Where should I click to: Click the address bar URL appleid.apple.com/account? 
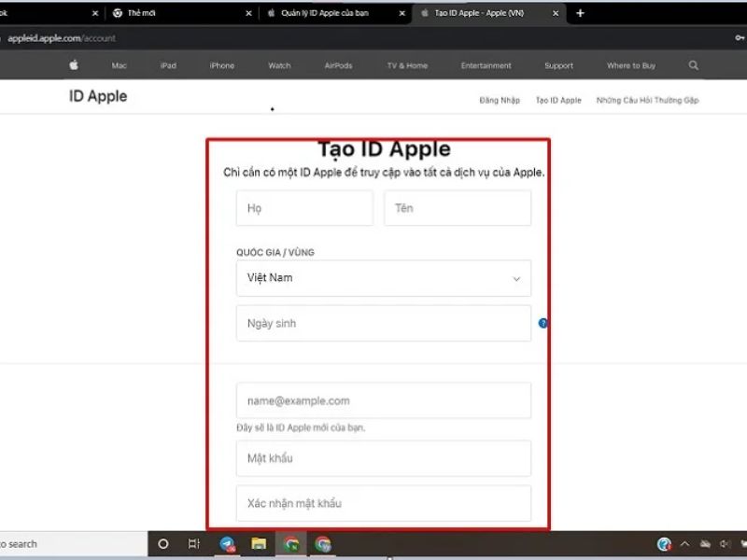pos(62,38)
